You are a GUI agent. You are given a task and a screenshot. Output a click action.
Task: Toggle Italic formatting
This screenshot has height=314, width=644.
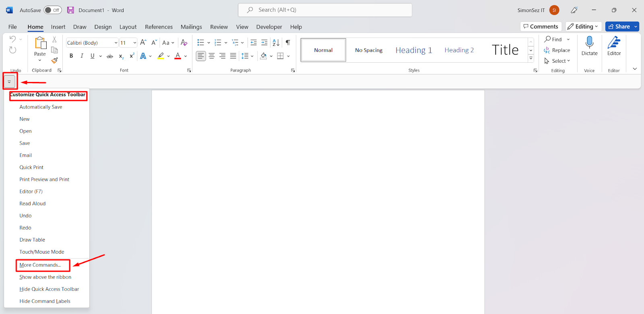[x=82, y=56]
